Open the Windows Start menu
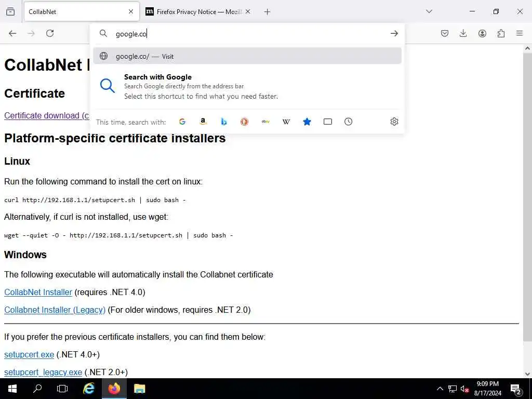The image size is (532, 399). pyautogui.click(x=12, y=389)
